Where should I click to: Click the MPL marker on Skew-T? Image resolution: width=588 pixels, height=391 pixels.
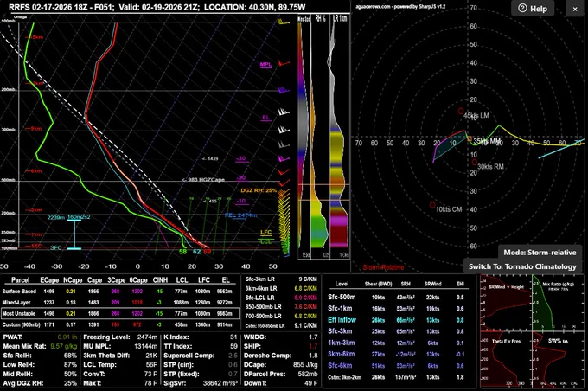pyautogui.click(x=265, y=65)
